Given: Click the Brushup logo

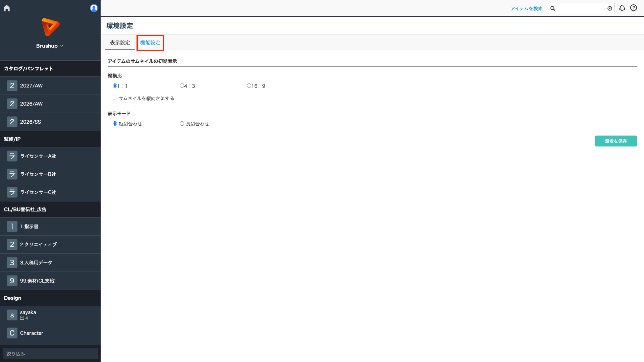Looking at the screenshot, I should coord(50,27).
